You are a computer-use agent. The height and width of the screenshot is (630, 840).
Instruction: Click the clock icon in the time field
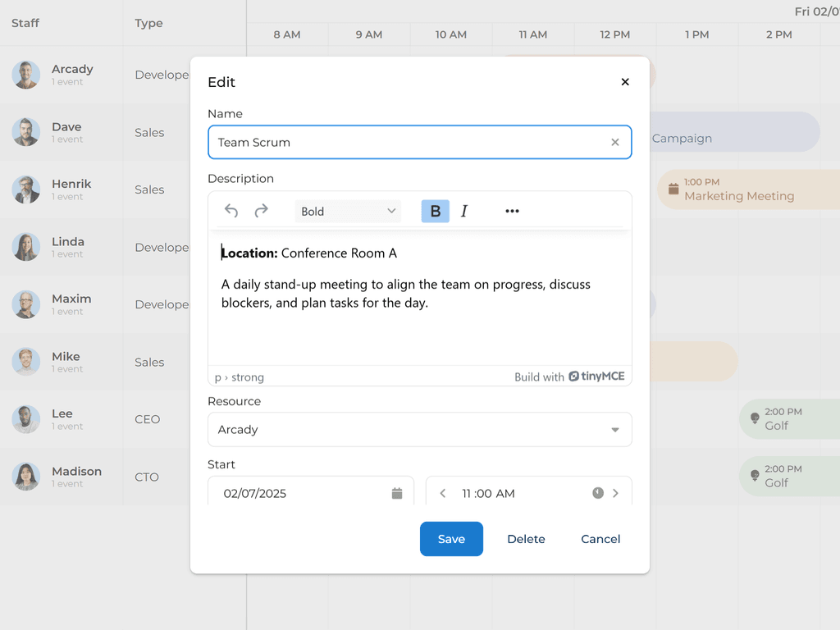tap(598, 493)
